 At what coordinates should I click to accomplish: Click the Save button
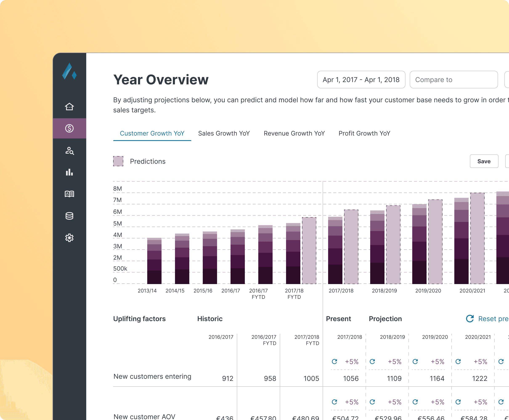tap(484, 161)
